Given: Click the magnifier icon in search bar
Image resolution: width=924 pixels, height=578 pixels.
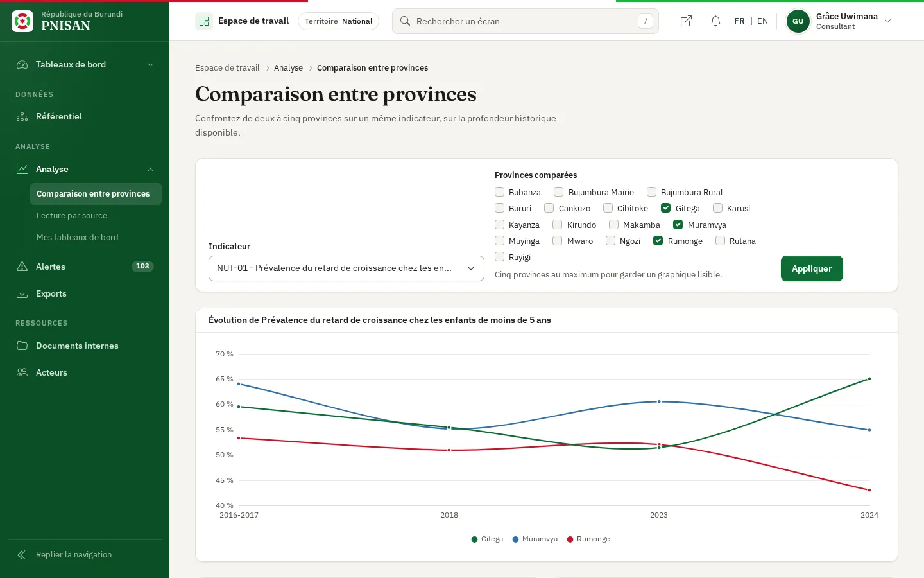Looking at the screenshot, I should click(x=406, y=21).
